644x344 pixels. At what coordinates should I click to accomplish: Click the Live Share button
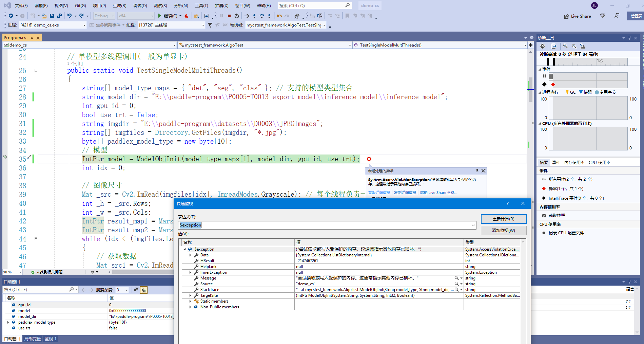578,16
